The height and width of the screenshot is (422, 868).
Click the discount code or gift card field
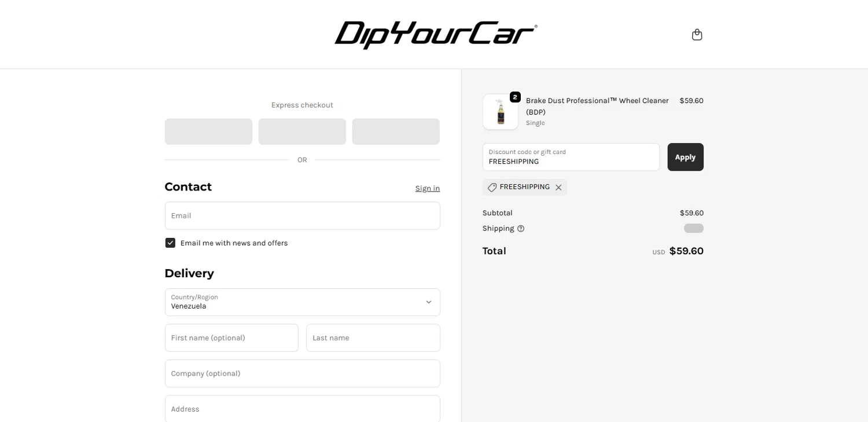pyautogui.click(x=571, y=157)
